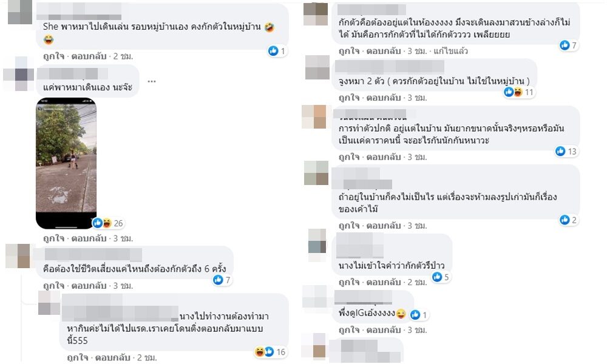Click ตอบกลับ under the ล่ามหมา 2 ตัว comment
This screenshot has width=607, height=364.
(384, 98)
